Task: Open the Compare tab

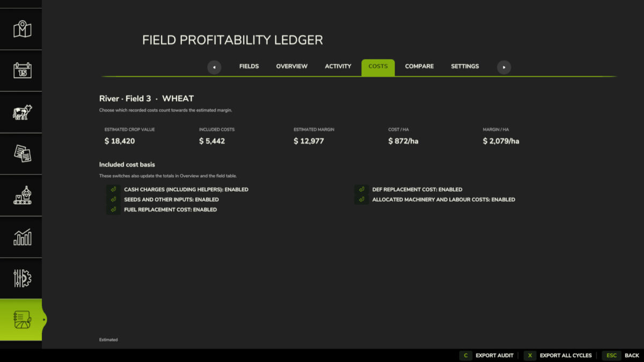Action: tap(419, 67)
